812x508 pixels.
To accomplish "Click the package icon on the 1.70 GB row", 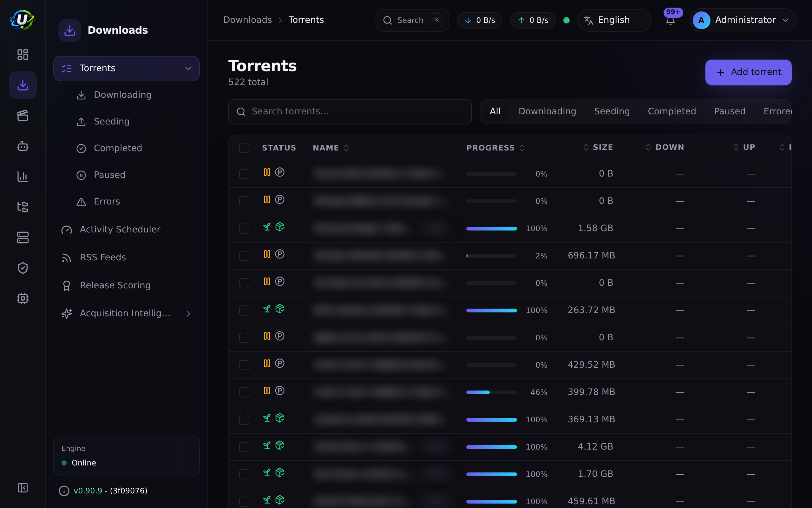I will point(280,472).
